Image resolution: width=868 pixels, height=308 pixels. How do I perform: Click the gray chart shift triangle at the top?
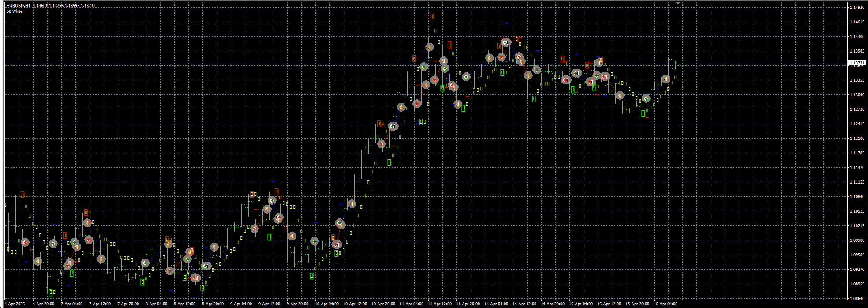(x=678, y=3)
